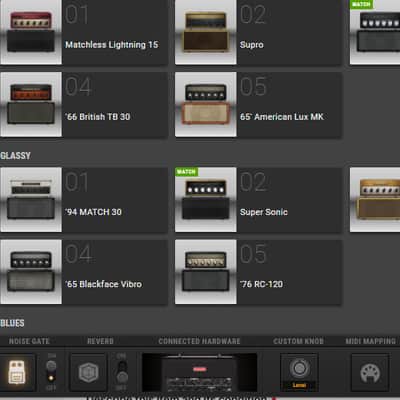Open the MIDI Mapping connector icon
The height and width of the screenshot is (400, 400).
370,372
